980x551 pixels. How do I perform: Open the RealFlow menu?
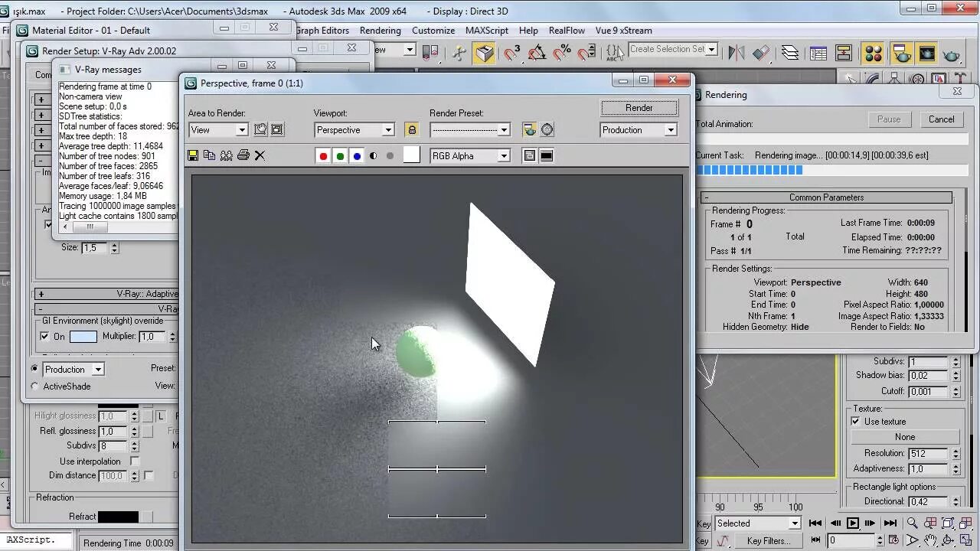pos(567,31)
